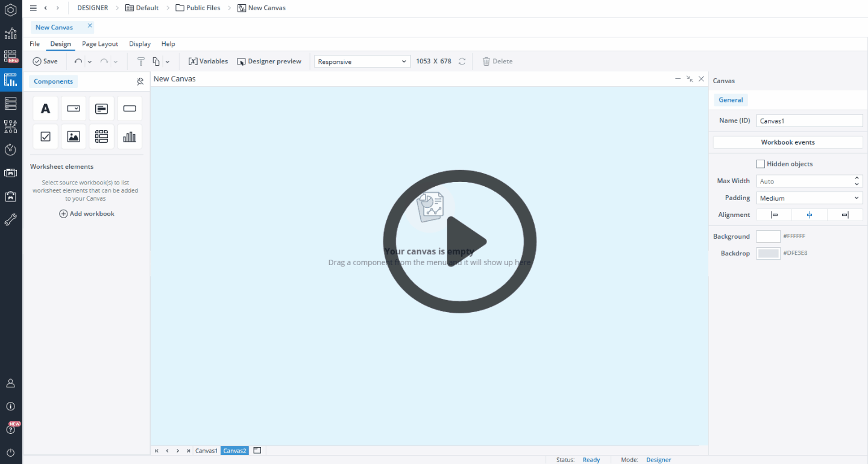Image resolution: width=868 pixels, height=464 pixels.
Task: Click the Name (ID) input field
Action: pyautogui.click(x=810, y=121)
